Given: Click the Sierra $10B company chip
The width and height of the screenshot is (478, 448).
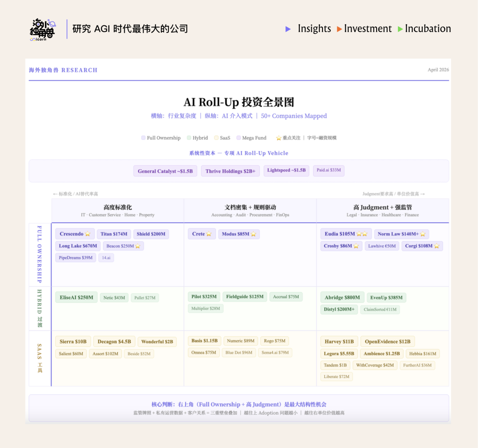Looking at the screenshot, I should [73, 342].
